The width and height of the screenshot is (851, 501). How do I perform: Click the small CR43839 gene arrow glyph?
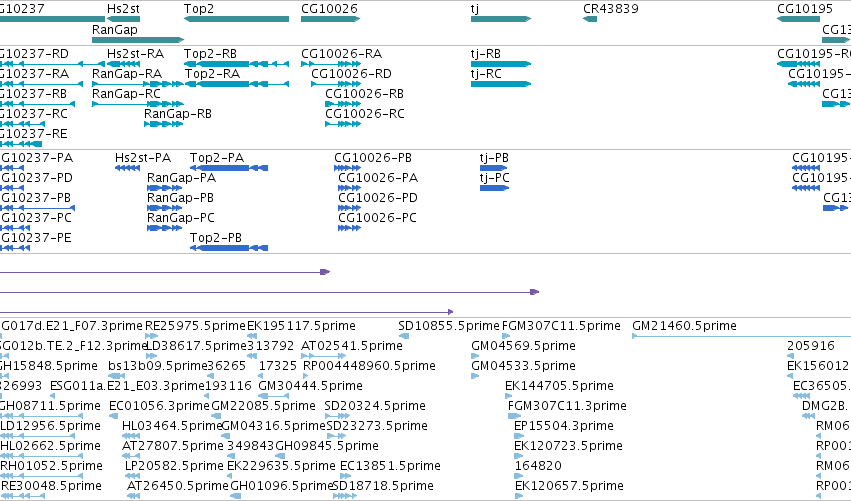coord(590,19)
